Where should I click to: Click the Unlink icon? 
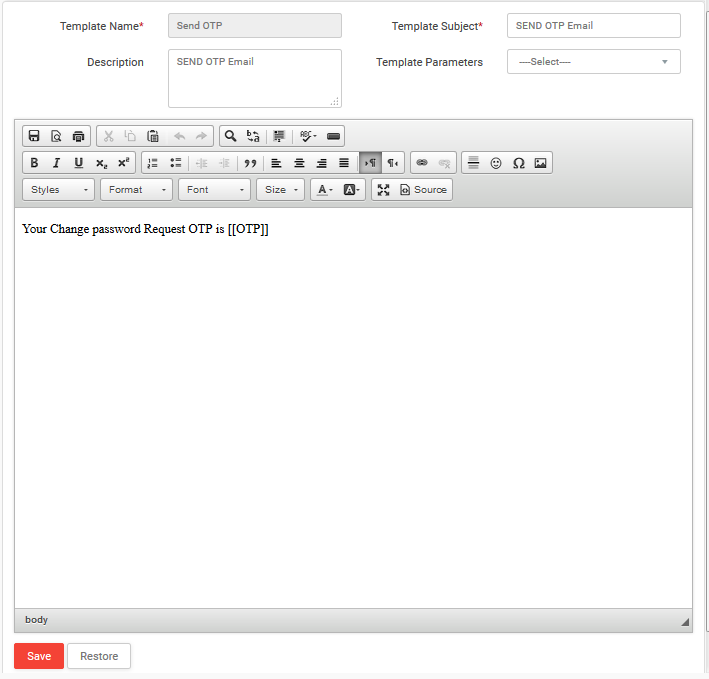[x=444, y=163]
